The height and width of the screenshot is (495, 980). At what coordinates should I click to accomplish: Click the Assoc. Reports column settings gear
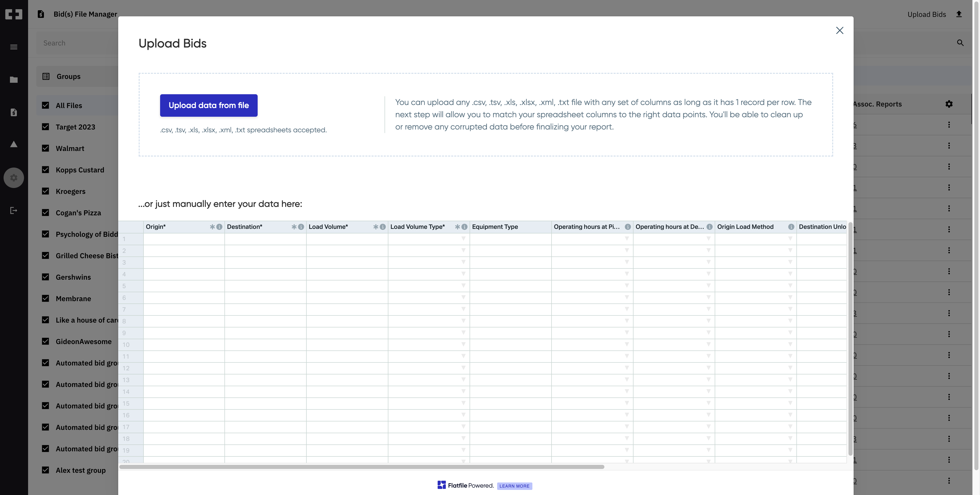[x=949, y=104]
